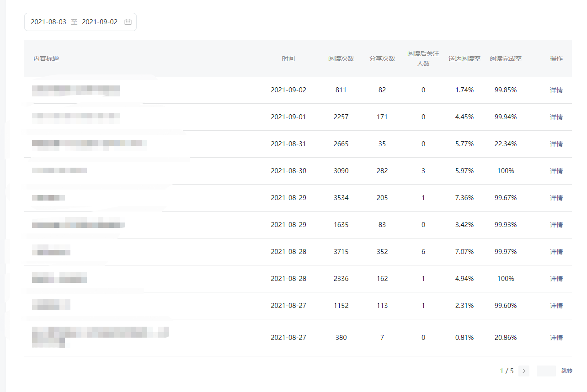This screenshot has width=587, height=392.
Task: Click the 时间 column header
Action: [288, 58]
